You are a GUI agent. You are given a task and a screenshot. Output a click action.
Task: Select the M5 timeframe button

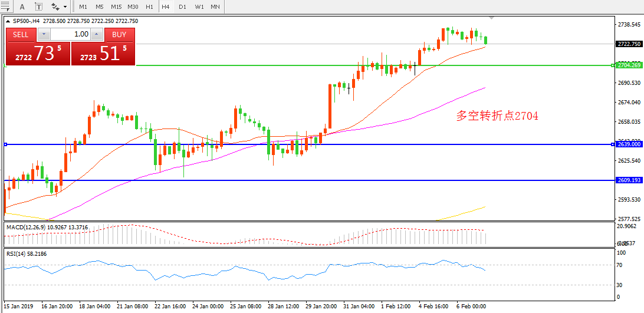click(x=99, y=6)
